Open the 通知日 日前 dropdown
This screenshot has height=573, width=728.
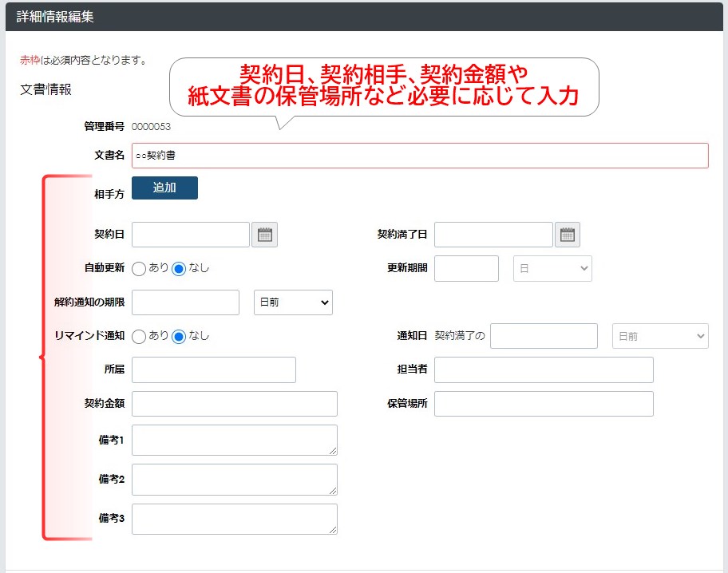point(660,336)
